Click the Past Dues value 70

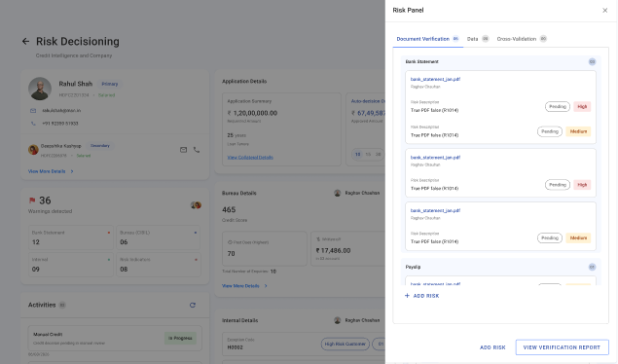point(231,254)
